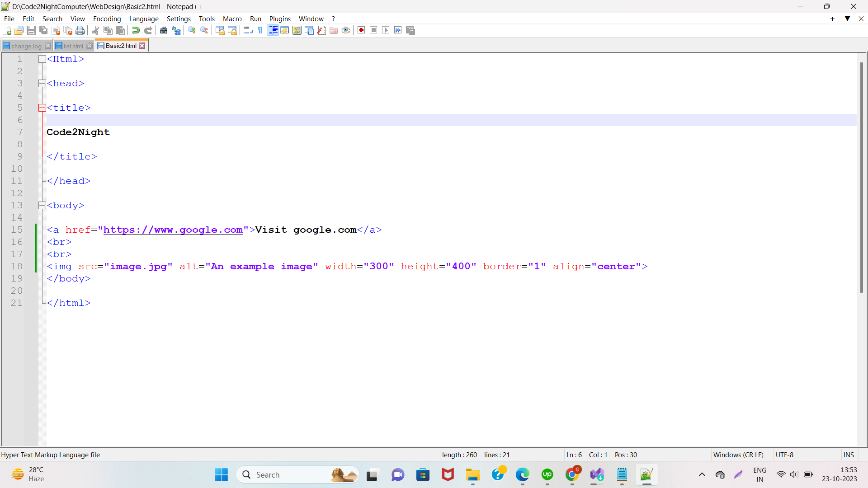The height and width of the screenshot is (488, 868).
Task: Collapse the title tag fold
Action: (42, 108)
